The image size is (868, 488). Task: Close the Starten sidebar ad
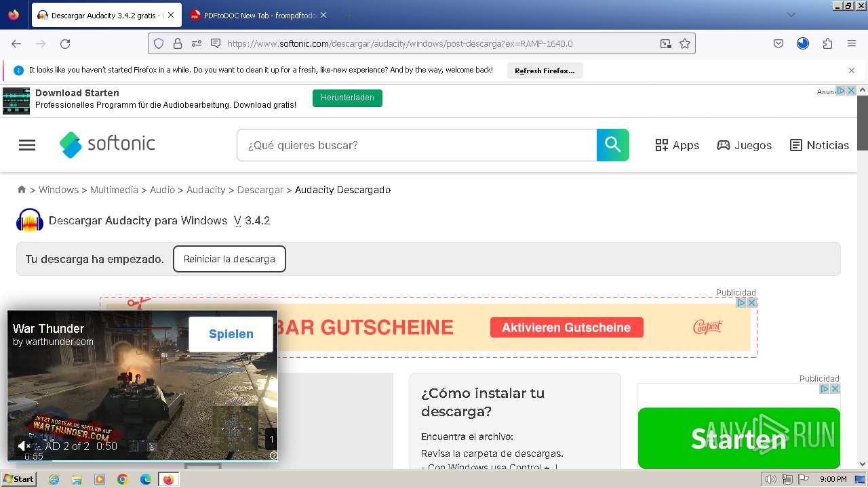pos(835,388)
